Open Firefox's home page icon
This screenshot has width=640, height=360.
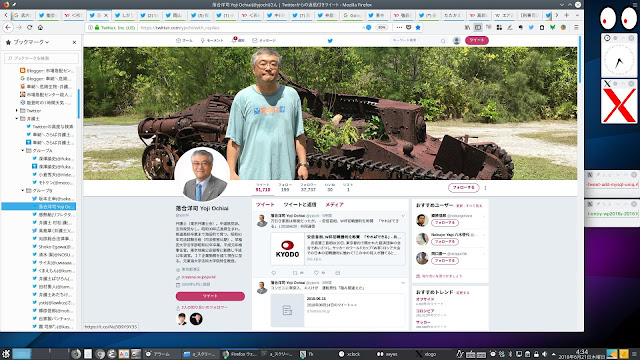coord(40,27)
